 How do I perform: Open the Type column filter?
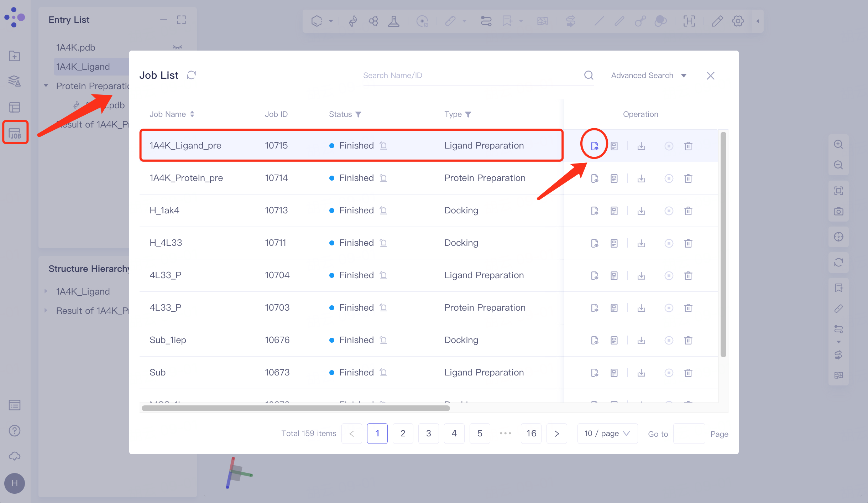pos(468,114)
